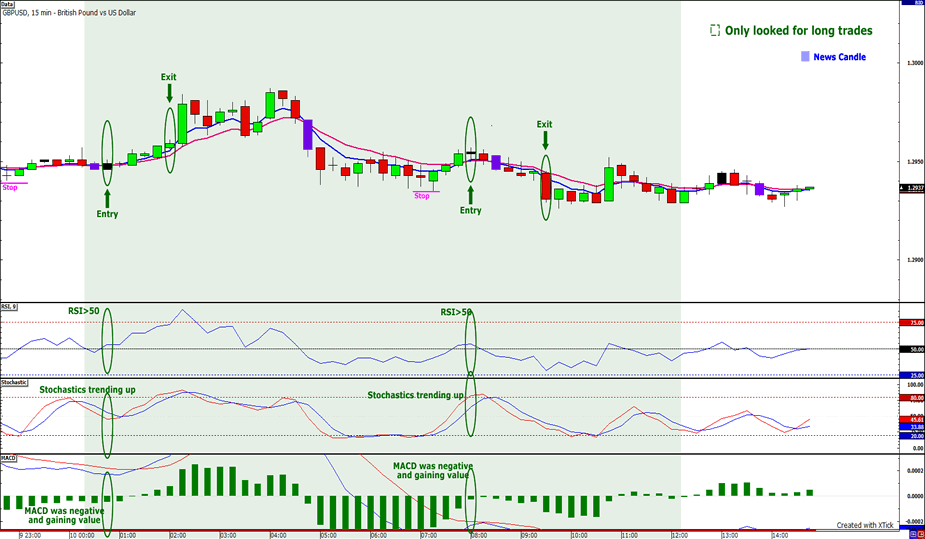Click the Stochastic 20.00 level label
The image size is (925, 539).
912,436
